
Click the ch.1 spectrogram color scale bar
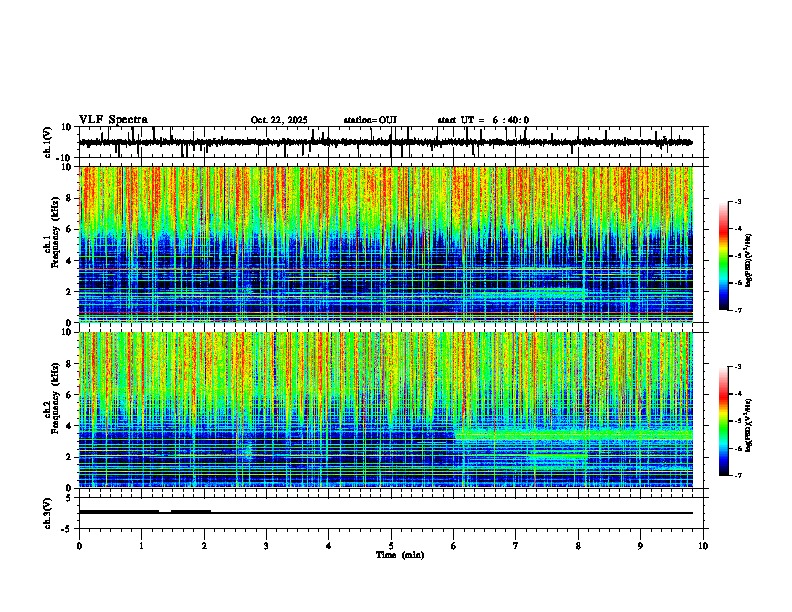(x=724, y=256)
